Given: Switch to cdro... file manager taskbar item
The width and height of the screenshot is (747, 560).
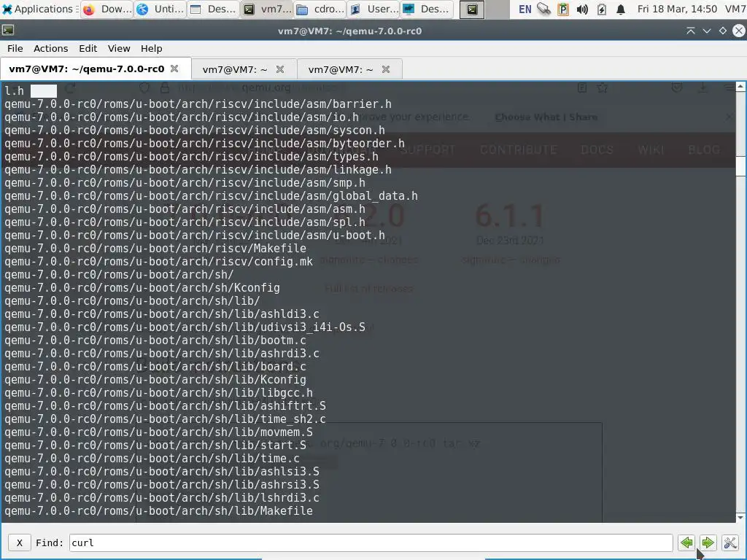Looking at the screenshot, I should coord(320,9).
